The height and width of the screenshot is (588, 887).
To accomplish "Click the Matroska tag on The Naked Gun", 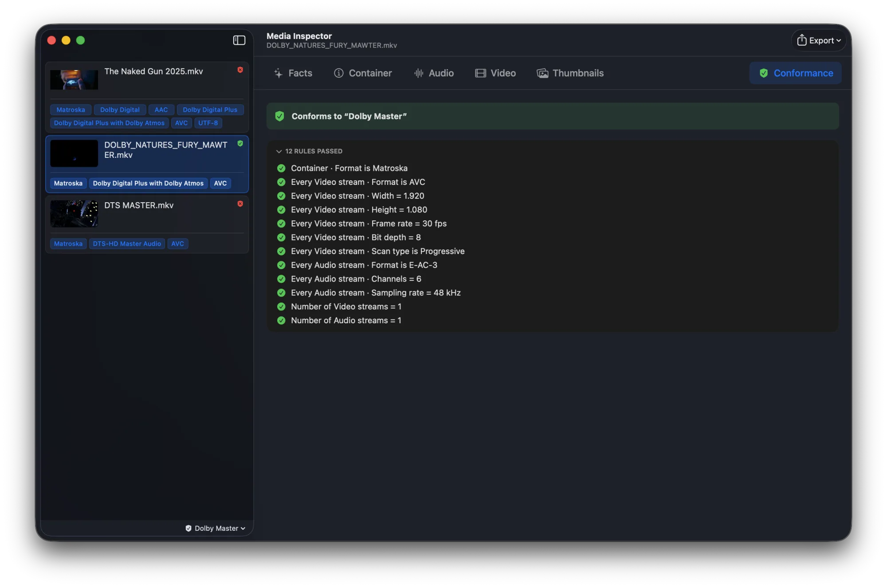I will click(x=71, y=110).
